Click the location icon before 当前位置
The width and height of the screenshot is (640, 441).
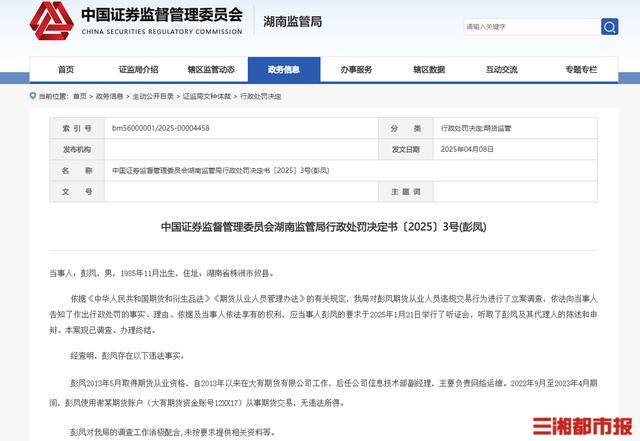point(32,96)
